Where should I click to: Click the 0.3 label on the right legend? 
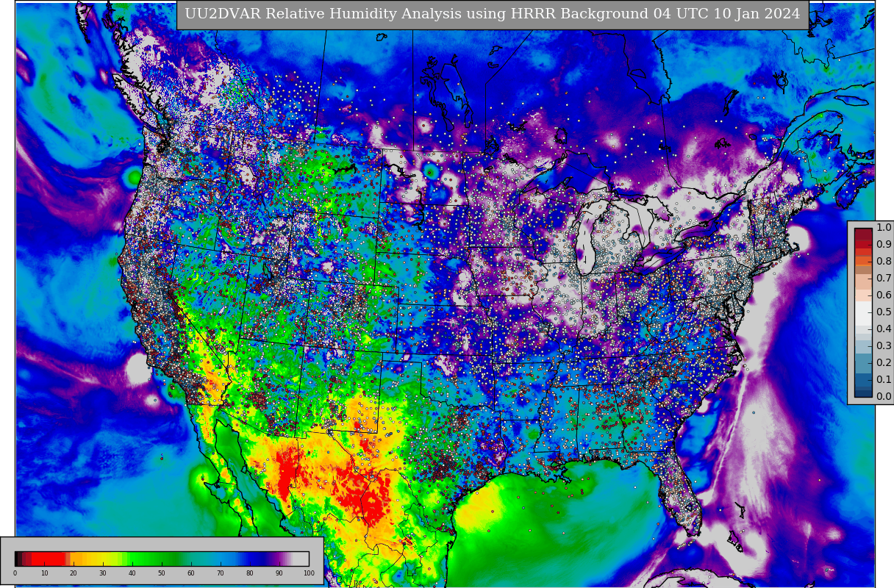[883, 345]
